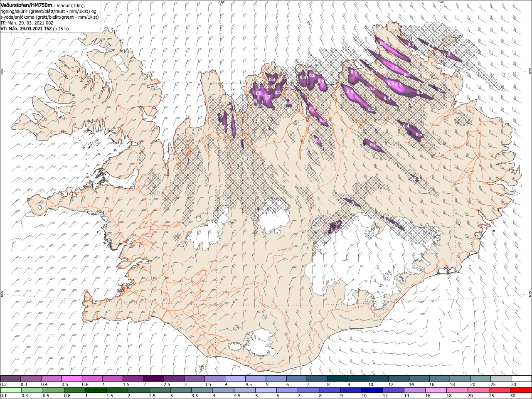Pick upper-row teal swatch starting at 12
The height and width of the screenshot is (399, 532).
399,379
